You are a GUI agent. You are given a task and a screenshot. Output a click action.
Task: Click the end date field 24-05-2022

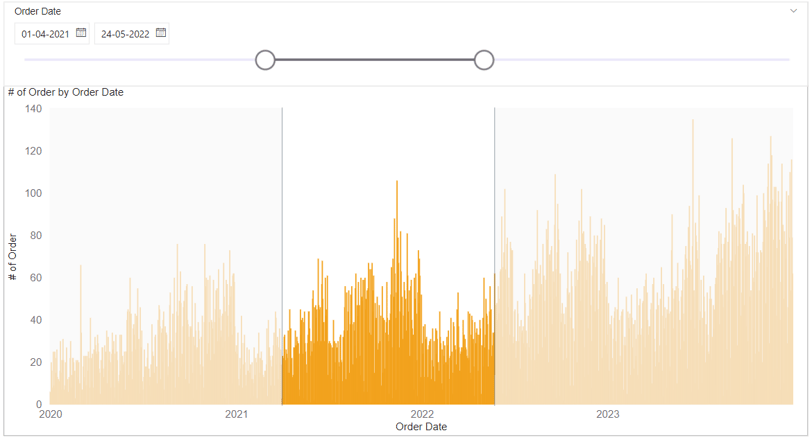(x=132, y=34)
